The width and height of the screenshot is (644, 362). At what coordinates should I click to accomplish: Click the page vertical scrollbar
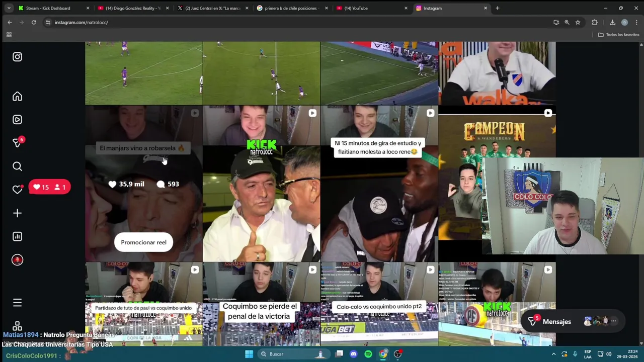coord(641,194)
